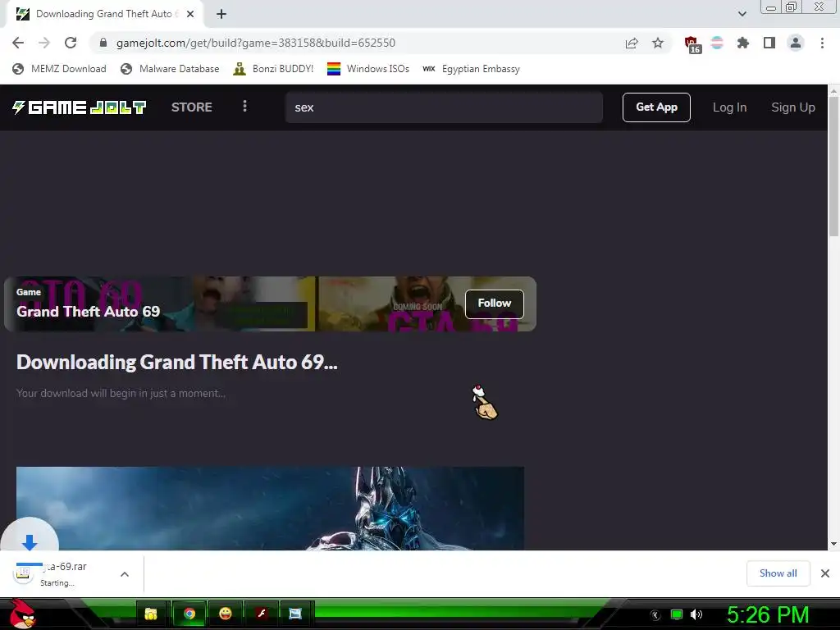Close the downloads bar
This screenshot has width=840, height=630.
(825, 573)
